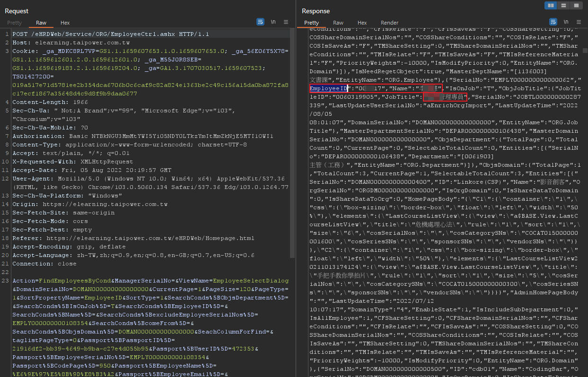Toggle word wrap in Response panel
This screenshot has height=377, width=588.
(x=553, y=22)
